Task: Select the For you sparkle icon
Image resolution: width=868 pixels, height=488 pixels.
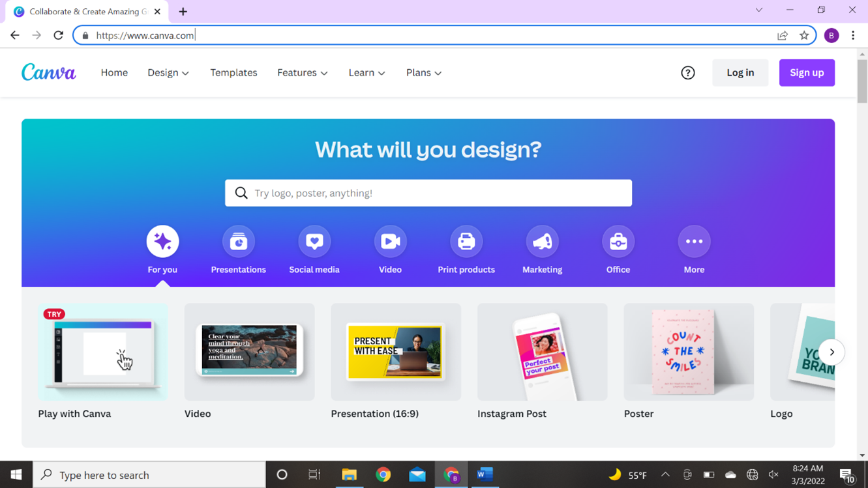Action: click(162, 242)
